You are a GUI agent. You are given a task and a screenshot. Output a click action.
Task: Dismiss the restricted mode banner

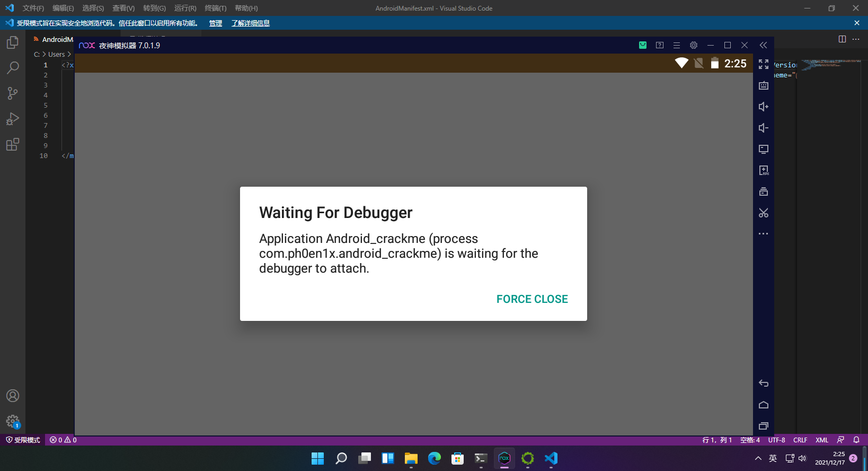pos(857,23)
